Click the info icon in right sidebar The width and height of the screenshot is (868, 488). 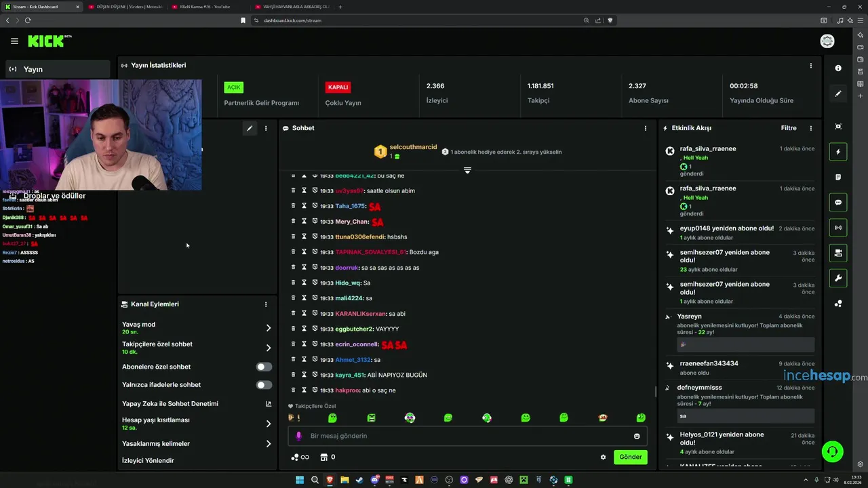(x=838, y=68)
